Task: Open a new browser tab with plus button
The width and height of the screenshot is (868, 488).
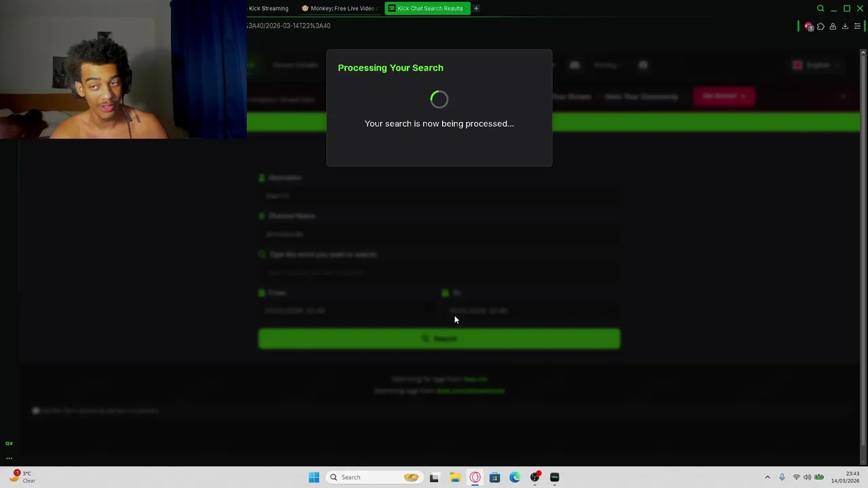Action: coord(476,8)
